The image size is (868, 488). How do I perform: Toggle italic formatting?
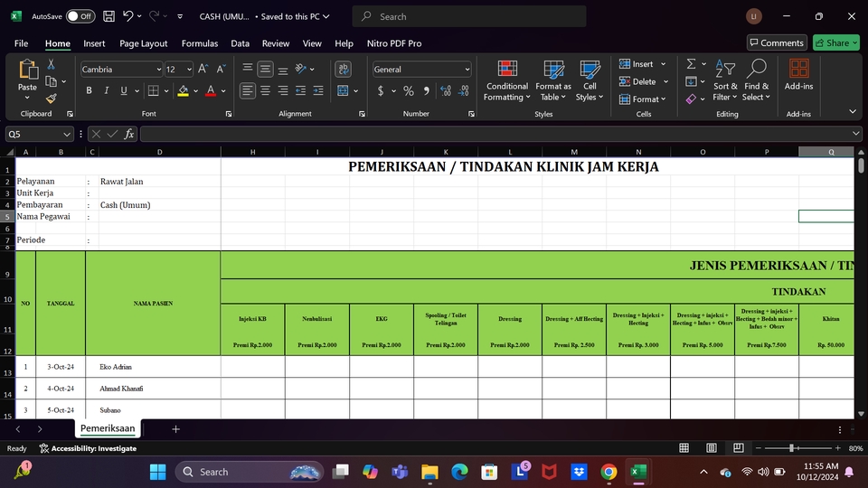tap(107, 90)
